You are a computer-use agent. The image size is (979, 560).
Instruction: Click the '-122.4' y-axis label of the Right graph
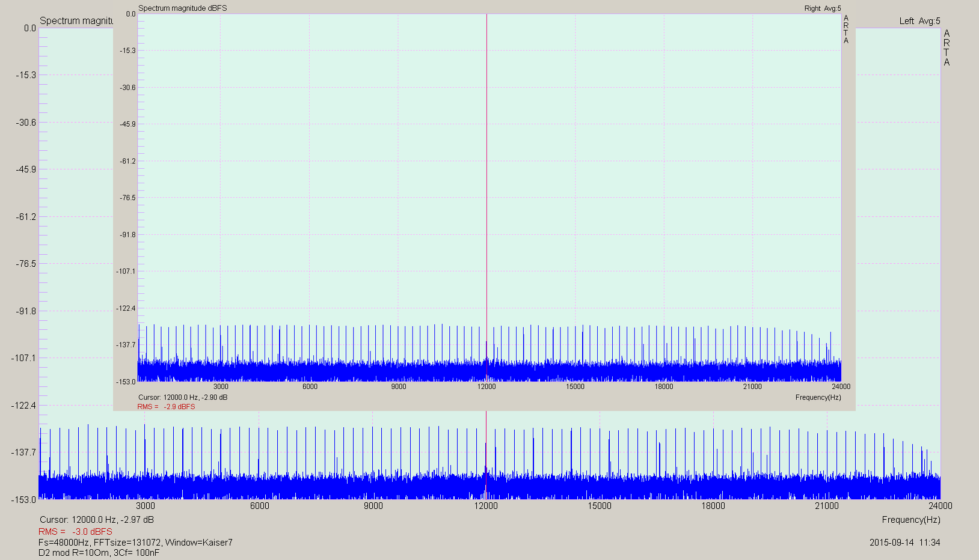coord(126,308)
